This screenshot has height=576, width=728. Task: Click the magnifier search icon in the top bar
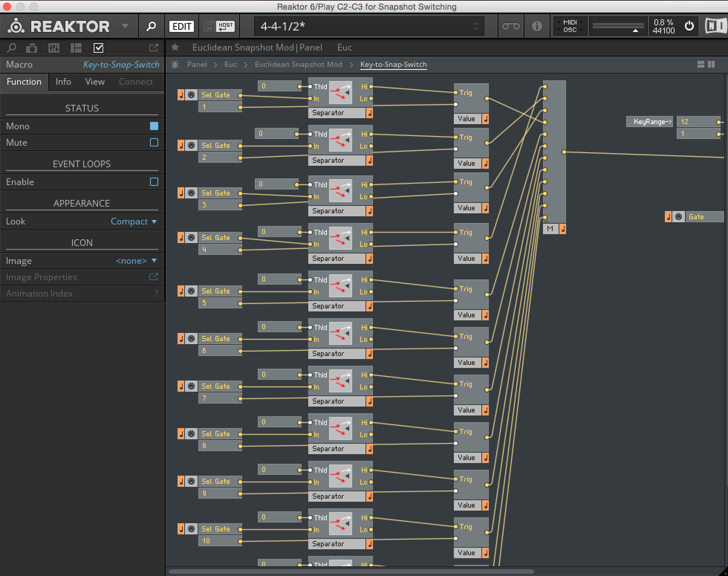click(x=151, y=26)
